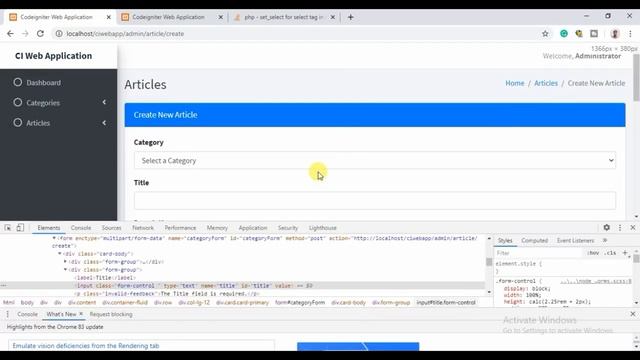Image resolution: width=640 pixels, height=360 pixels.
Task: Click the Categories circle icon in sidebar
Action: [18, 102]
